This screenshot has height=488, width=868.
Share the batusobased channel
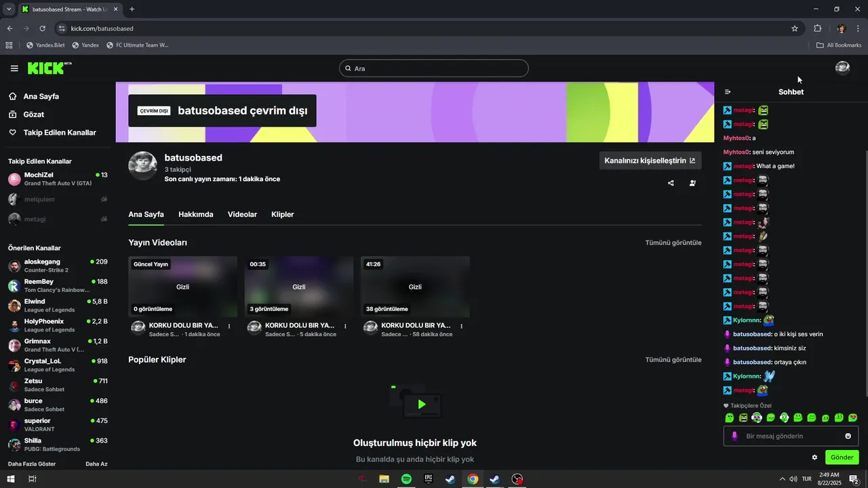click(671, 183)
